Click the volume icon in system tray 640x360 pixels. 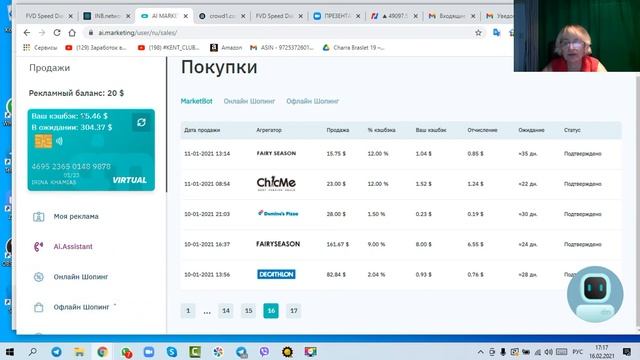click(548, 352)
